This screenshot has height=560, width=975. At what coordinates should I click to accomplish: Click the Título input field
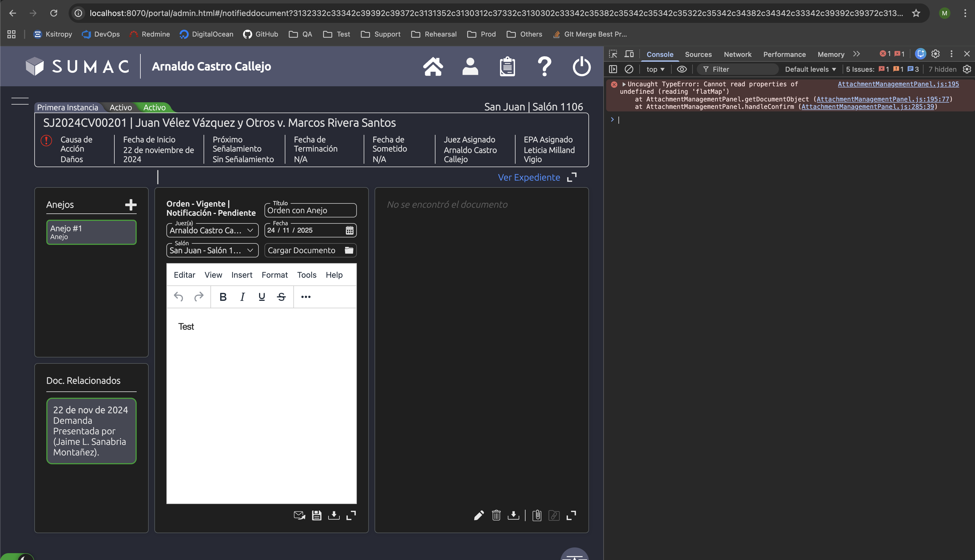[x=310, y=210]
